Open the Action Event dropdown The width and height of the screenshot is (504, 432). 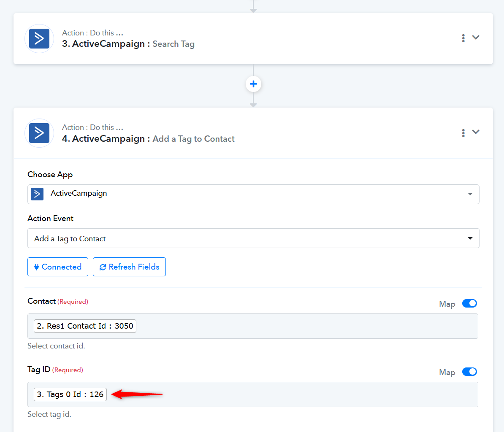tap(253, 238)
